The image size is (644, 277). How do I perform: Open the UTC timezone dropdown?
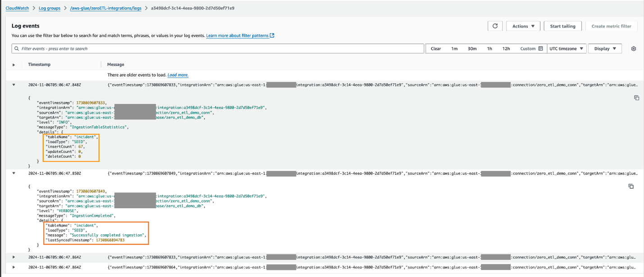(x=567, y=49)
